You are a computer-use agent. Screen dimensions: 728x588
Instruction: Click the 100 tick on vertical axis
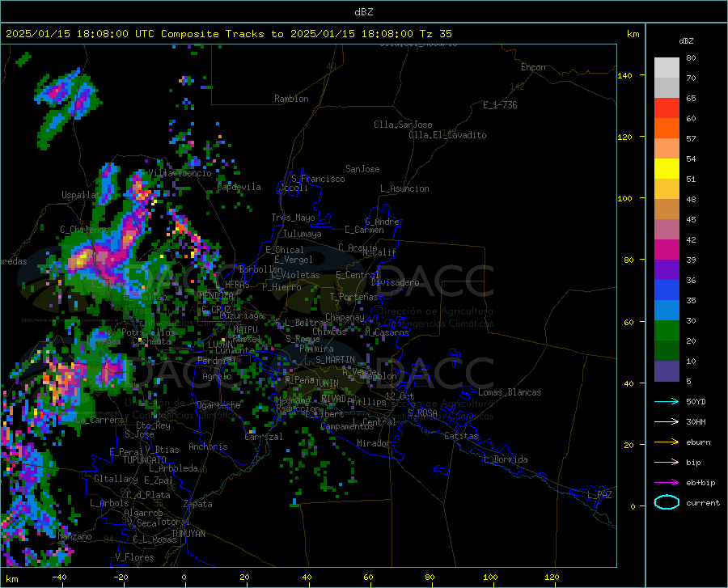[624, 199]
